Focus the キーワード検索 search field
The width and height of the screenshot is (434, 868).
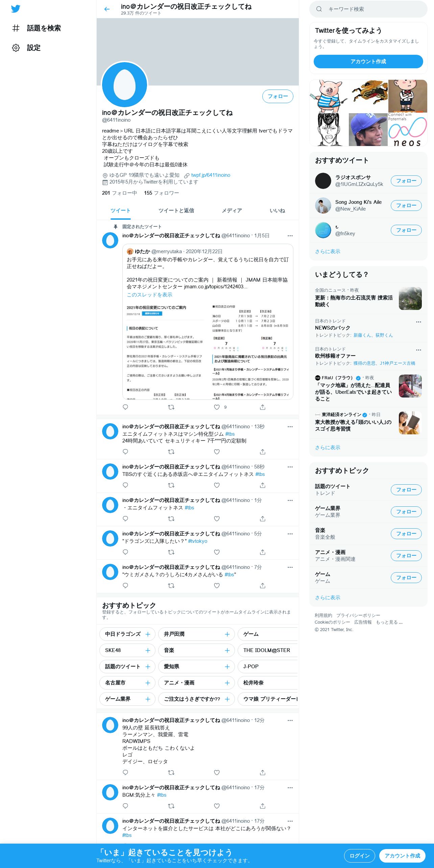(368, 9)
